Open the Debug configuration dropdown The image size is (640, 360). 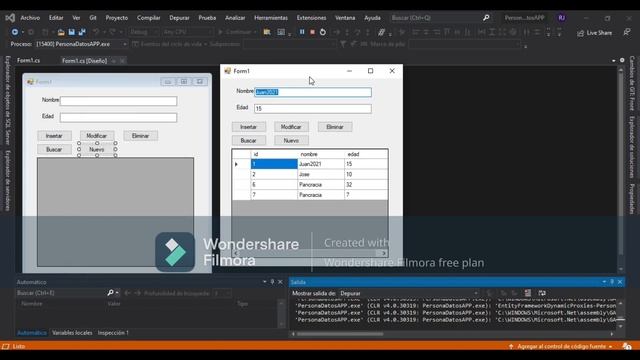pyautogui.click(x=144, y=32)
